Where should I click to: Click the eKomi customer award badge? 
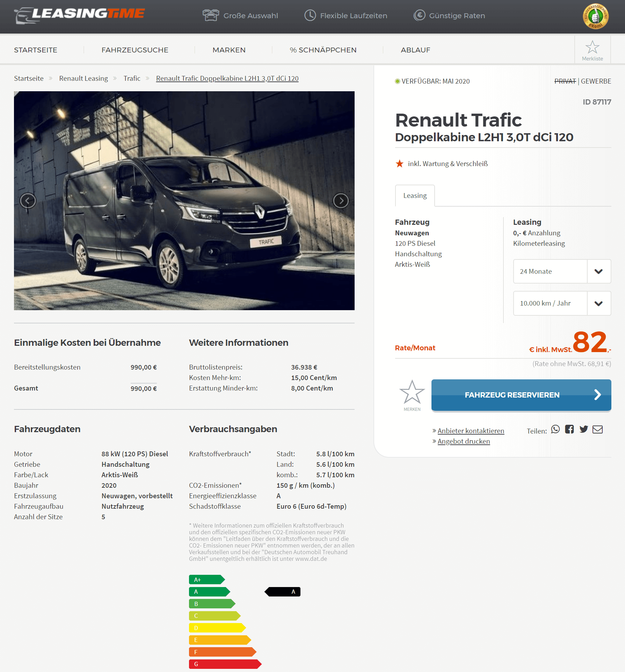click(x=596, y=16)
